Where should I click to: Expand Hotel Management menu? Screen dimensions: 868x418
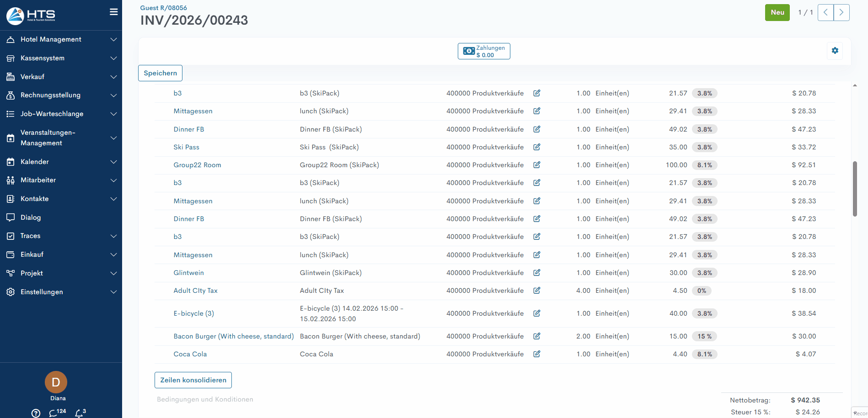pyautogui.click(x=61, y=40)
